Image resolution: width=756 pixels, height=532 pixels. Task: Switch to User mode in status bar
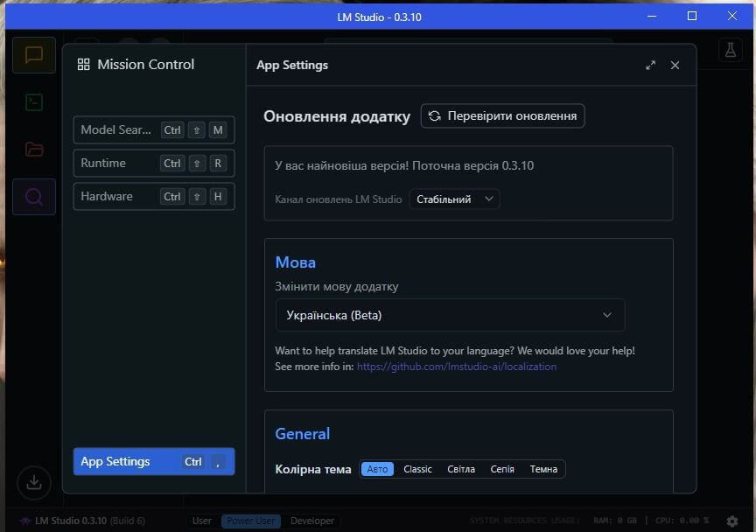click(x=201, y=521)
